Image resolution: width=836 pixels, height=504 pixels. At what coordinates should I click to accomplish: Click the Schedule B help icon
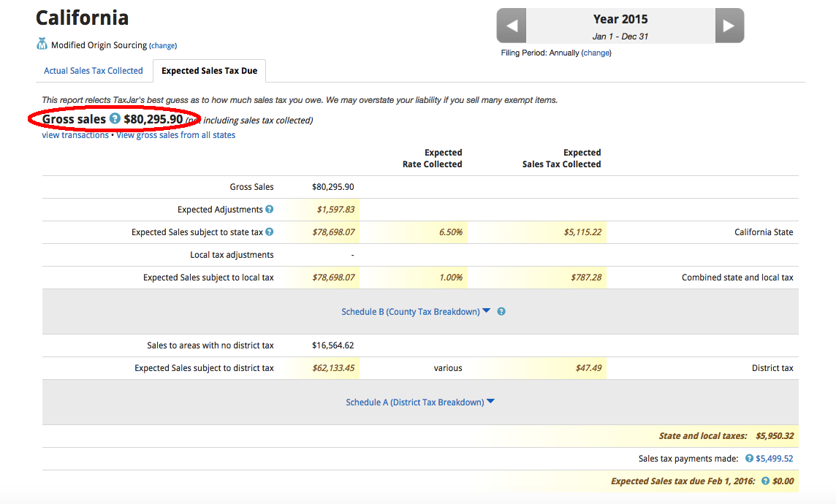coord(501,311)
